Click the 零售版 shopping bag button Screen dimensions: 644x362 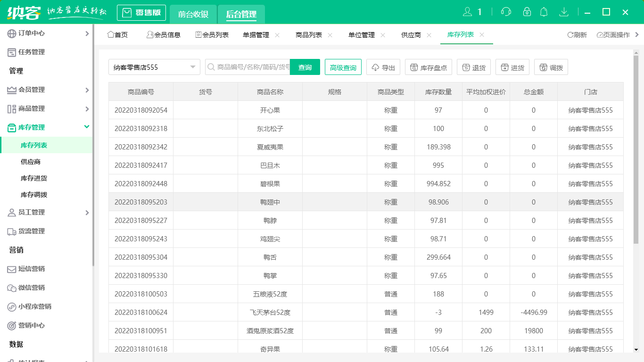click(x=142, y=13)
